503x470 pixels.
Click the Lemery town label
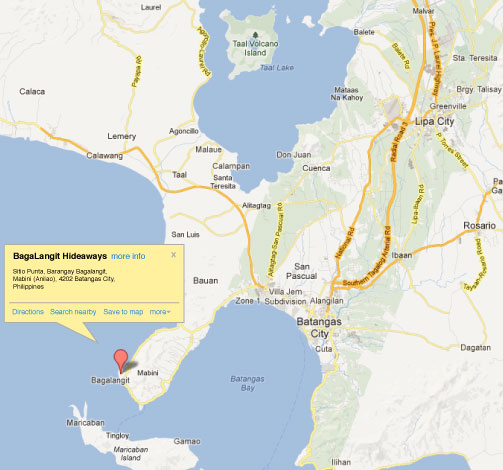(x=122, y=136)
